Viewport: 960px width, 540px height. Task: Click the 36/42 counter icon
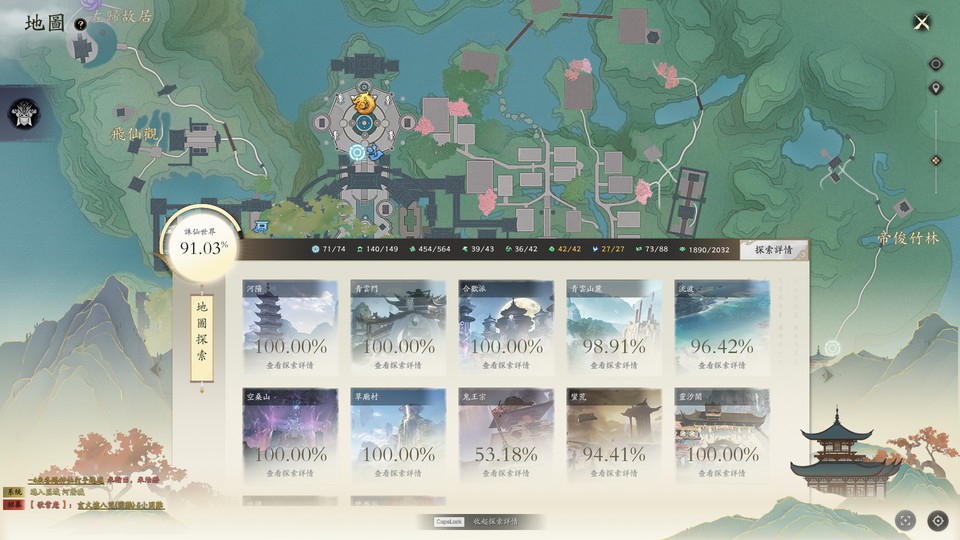(508, 250)
